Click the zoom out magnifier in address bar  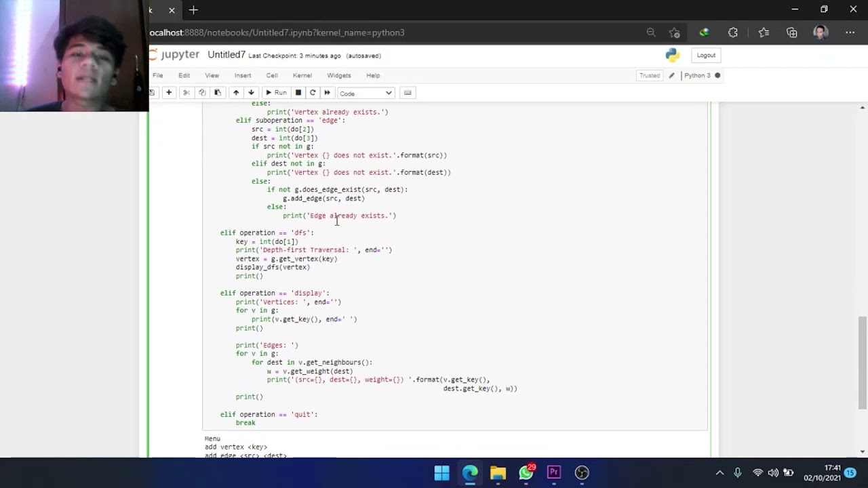(x=651, y=33)
